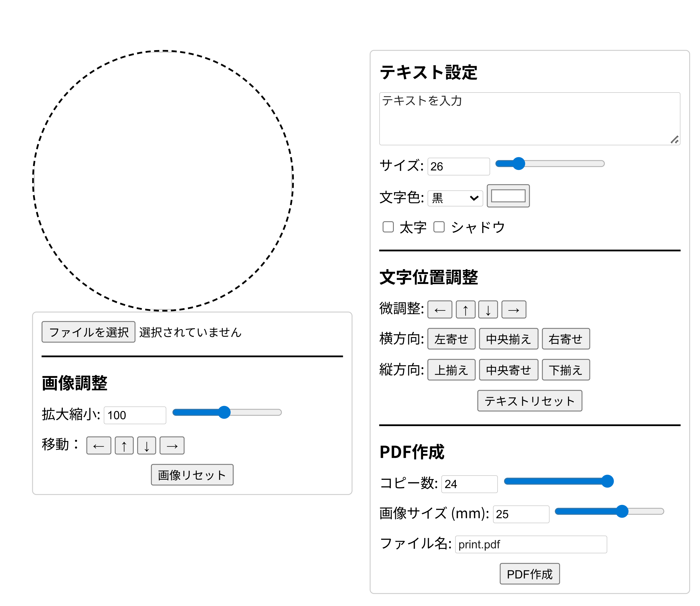This screenshot has width=700, height=606.
Task: Click PDF作成 to generate the PDF
Action: pos(529,573)
